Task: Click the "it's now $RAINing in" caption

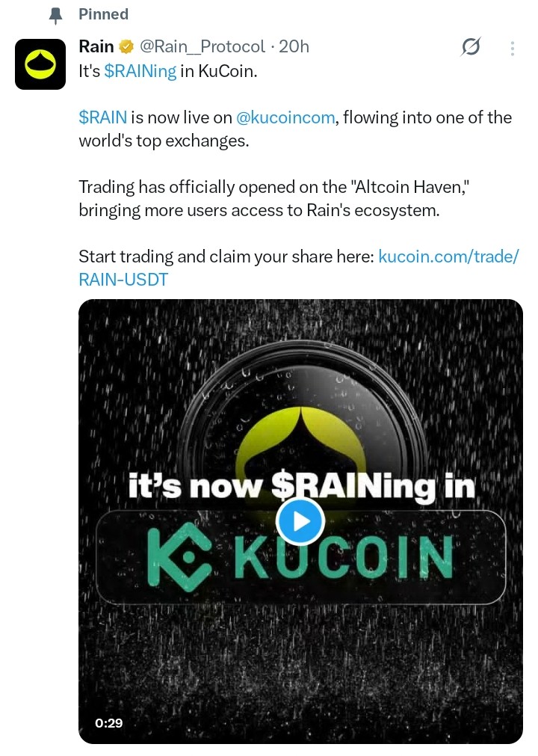Action: [x=302, y=486]
